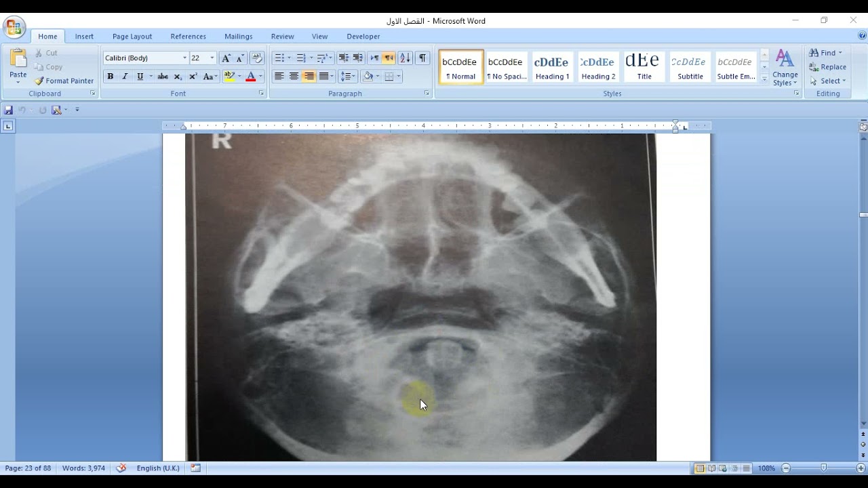This screenshot has height=488, width=868.
Task: Align text left
Action: pos(279,77)
